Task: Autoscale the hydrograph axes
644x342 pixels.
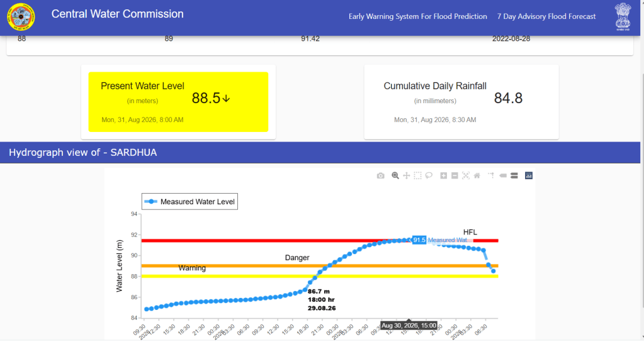Action: pos(466,175)
